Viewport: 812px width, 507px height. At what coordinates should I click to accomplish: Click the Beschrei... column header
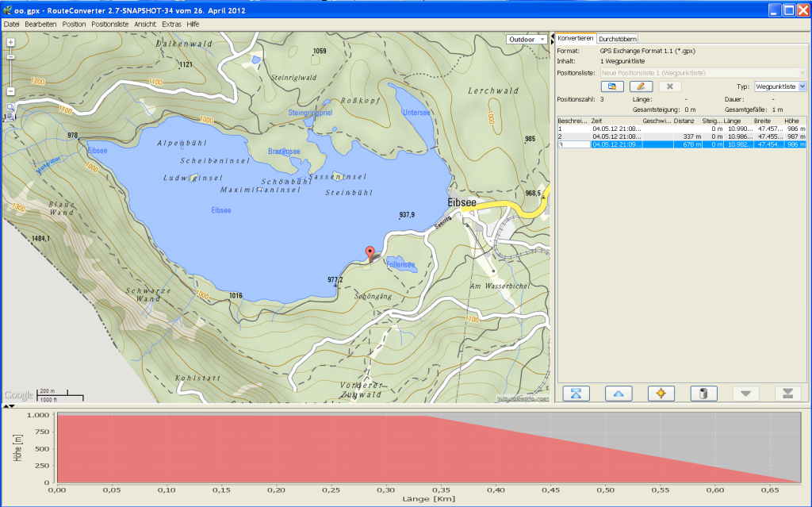(x=574, y=121)
